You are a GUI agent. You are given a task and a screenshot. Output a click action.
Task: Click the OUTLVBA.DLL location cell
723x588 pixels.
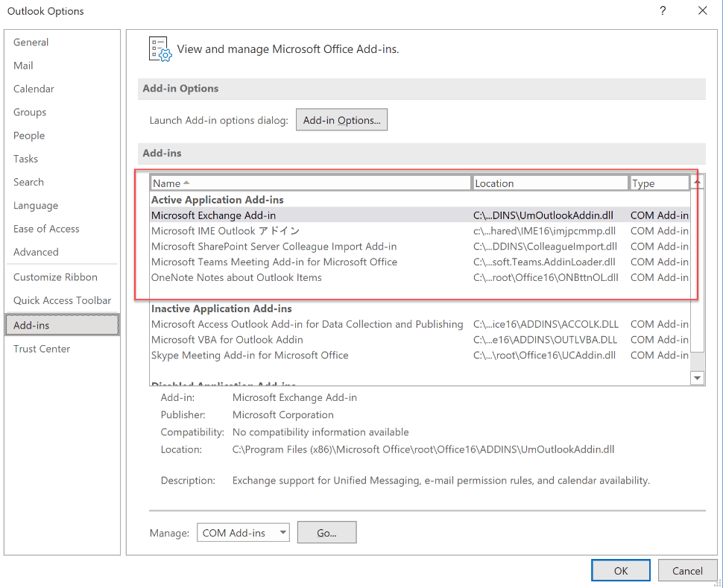545,340
